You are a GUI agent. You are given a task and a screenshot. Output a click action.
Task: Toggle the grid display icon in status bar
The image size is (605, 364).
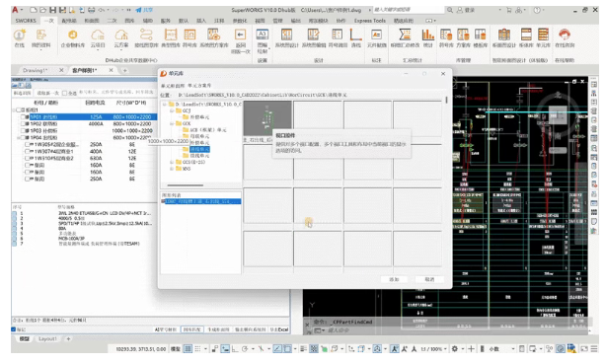[188, 348]
